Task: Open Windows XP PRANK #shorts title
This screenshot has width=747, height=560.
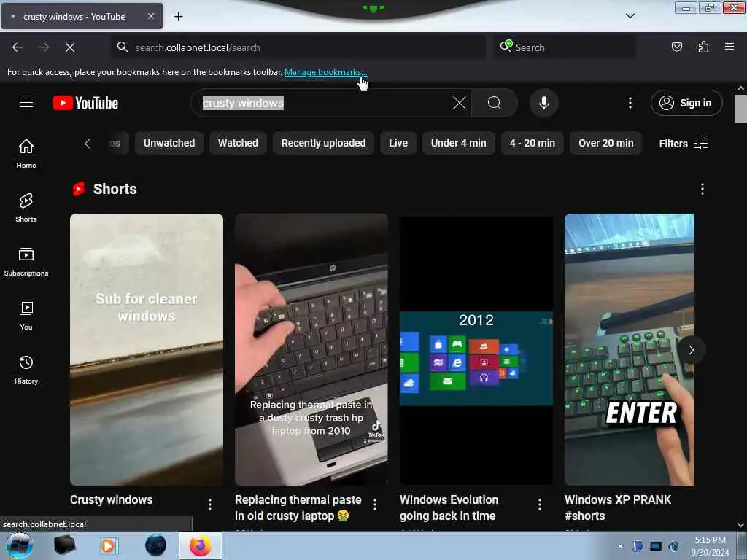Action: tap(618, 507)
